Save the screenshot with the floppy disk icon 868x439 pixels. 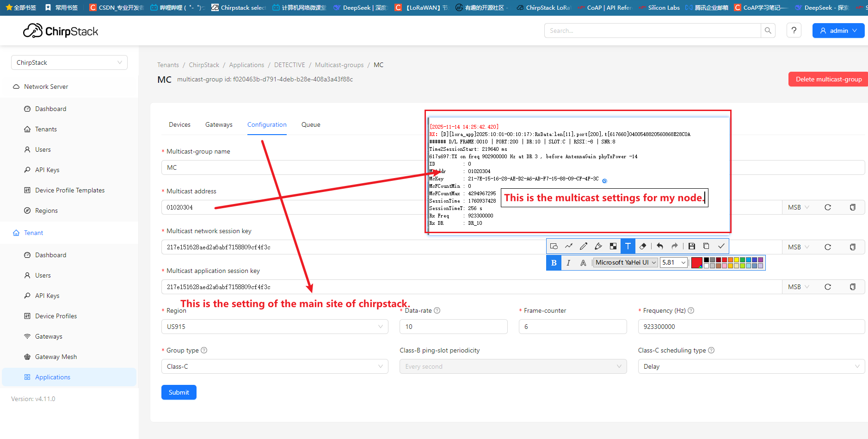691,247
